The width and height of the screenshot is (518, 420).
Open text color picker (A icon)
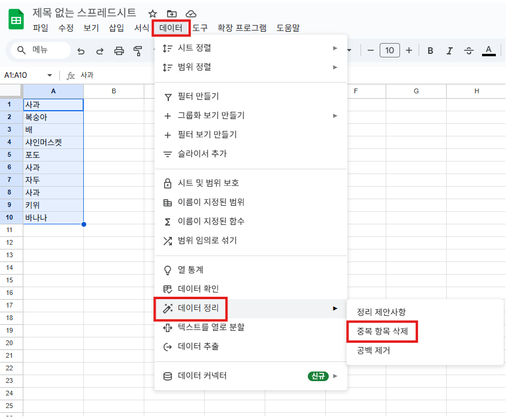pyautogui.click(x=489, y=51)
